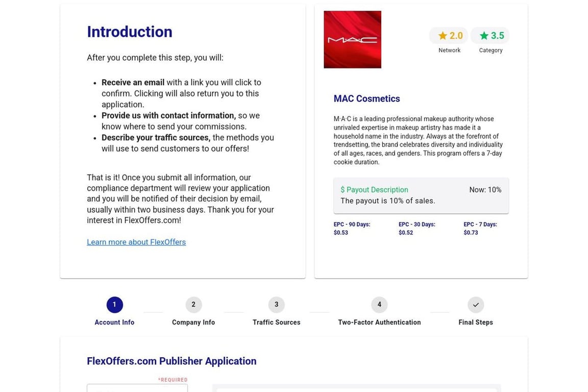Click the EPC - 30 Days value $0.52
The width and height of the screenshot is (588, 392).
click(x=406, y=233)
